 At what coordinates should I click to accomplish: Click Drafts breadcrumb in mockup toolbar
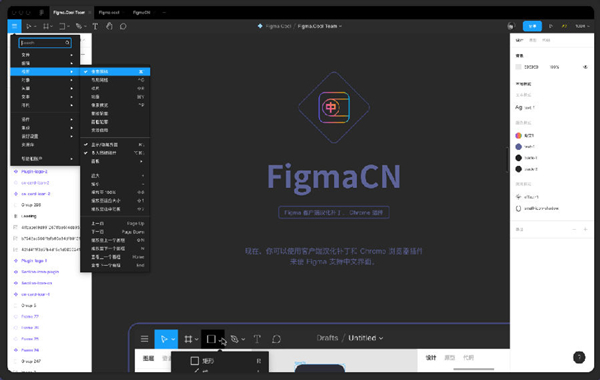tap(328, 338)
